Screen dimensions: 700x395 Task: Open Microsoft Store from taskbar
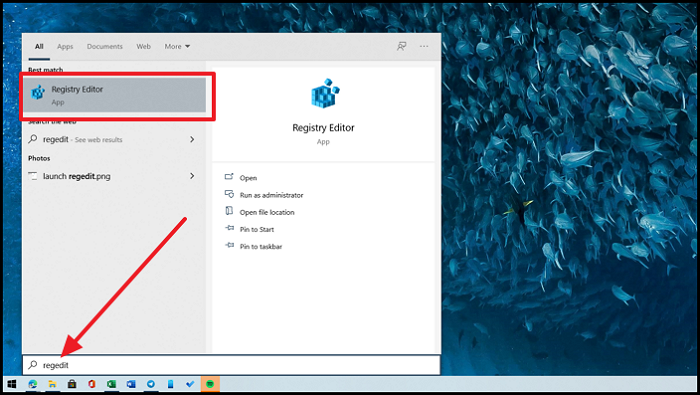click(x=72, y=384)
